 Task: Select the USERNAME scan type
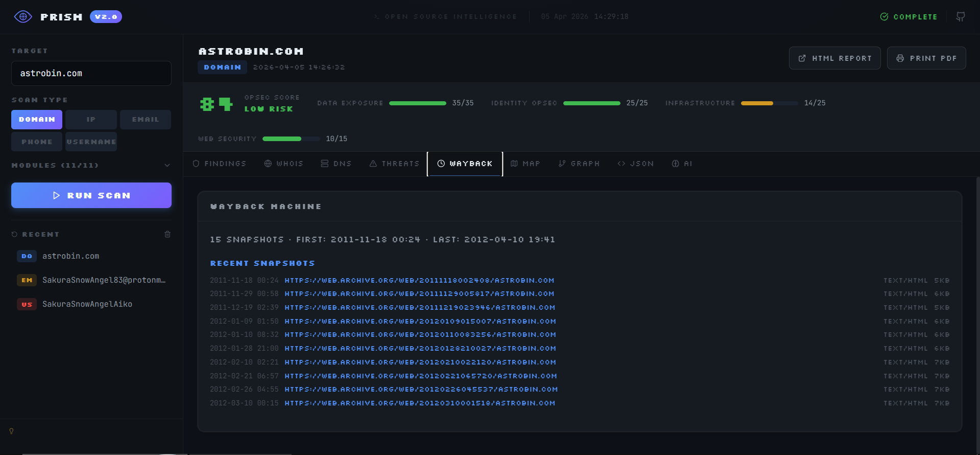[91, 142]
